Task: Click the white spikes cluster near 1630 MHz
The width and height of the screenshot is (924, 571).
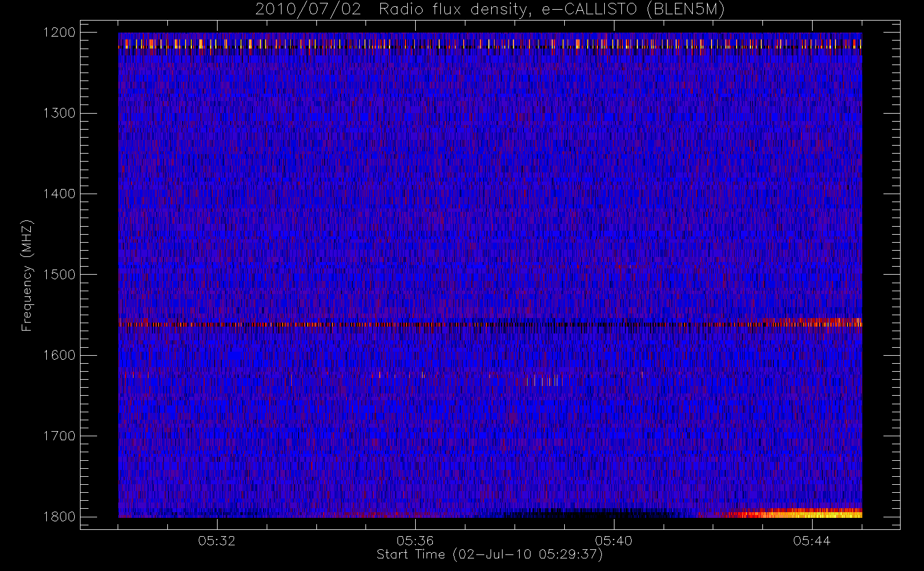Action: [545, 380]
